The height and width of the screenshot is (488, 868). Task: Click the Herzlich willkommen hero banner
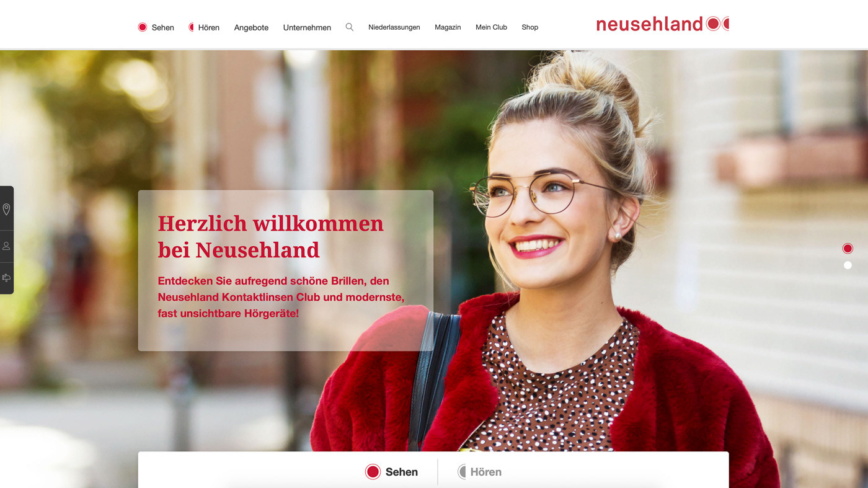286,270
